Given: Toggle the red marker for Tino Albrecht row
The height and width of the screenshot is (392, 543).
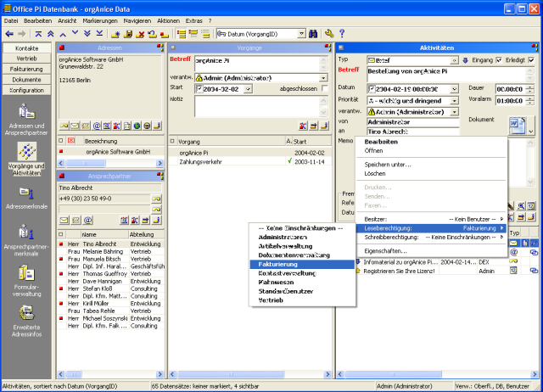Looking at the screenshot, I should pyautogui.click(x=61, y=244).
